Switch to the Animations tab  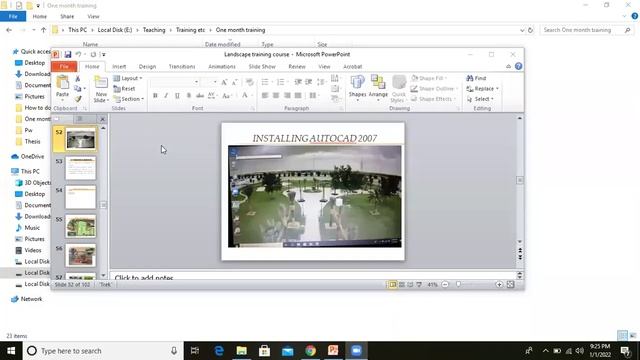[222, 67]
